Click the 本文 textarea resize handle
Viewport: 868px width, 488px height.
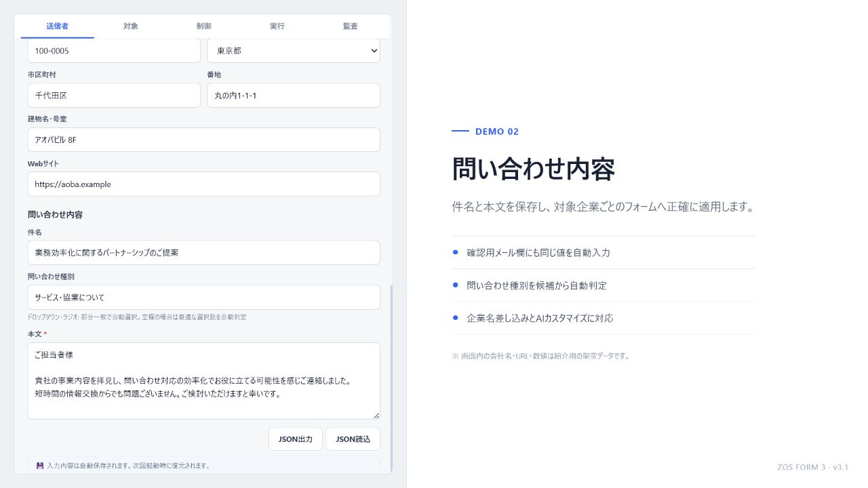376,415
